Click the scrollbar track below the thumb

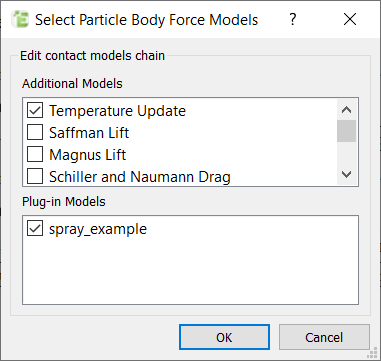347,153
